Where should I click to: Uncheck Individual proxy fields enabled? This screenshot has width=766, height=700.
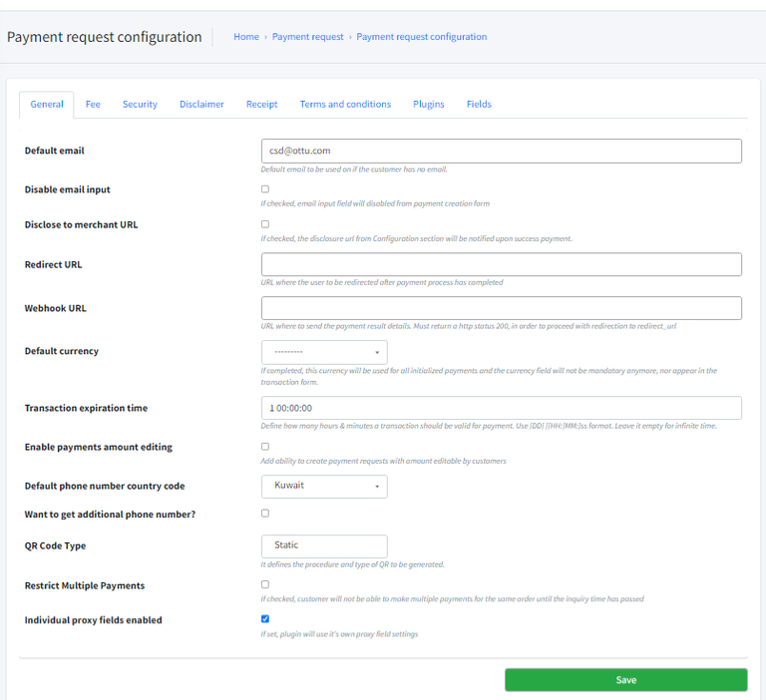point(265,619)
